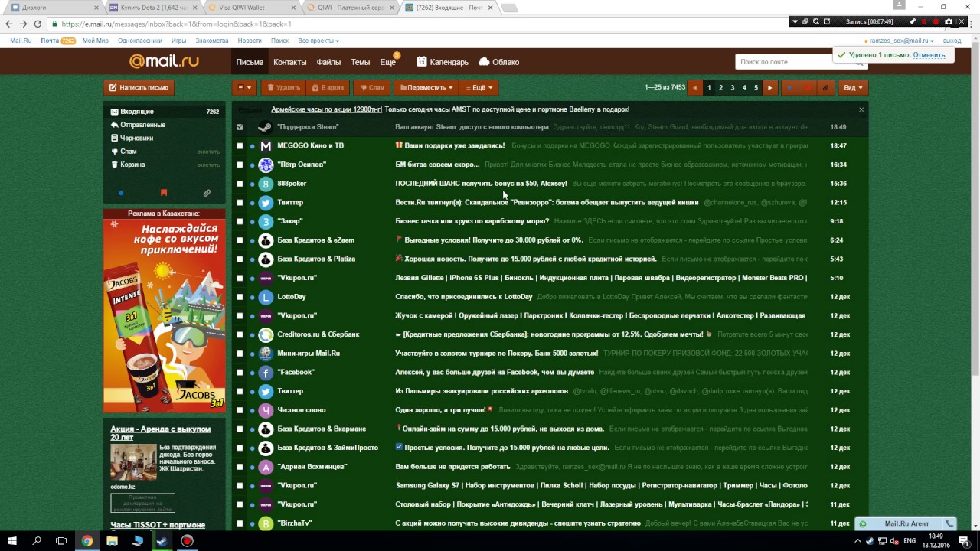Open the Jacobs coffee ad banner
Image resolution: width=980 pixels, height=551 pixels.
coord(165,316)
